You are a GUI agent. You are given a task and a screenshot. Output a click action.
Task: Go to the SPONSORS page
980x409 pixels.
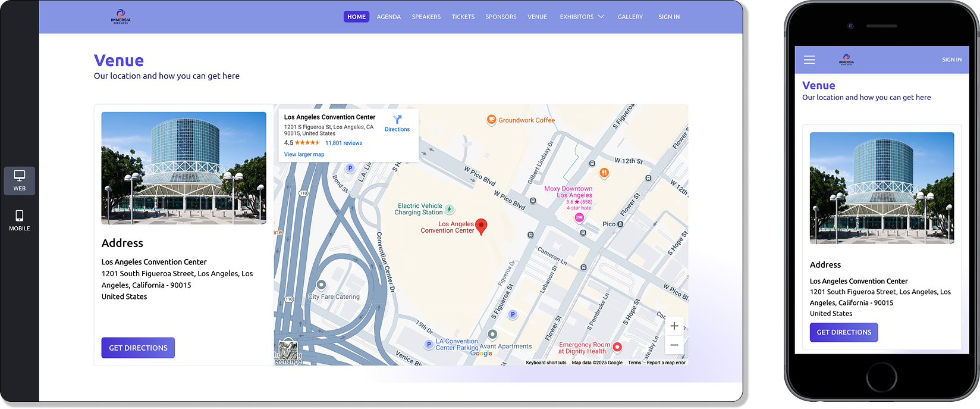pos(501,17)
